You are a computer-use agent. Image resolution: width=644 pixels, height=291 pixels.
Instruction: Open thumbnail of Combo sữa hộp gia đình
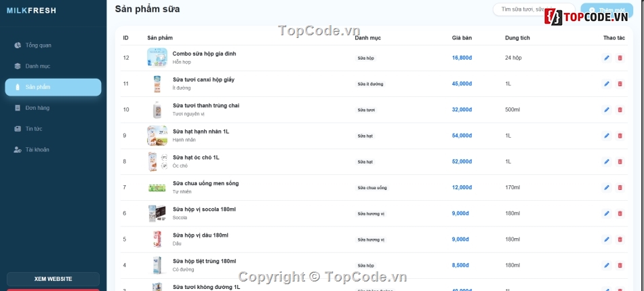[x=157, y=57]
